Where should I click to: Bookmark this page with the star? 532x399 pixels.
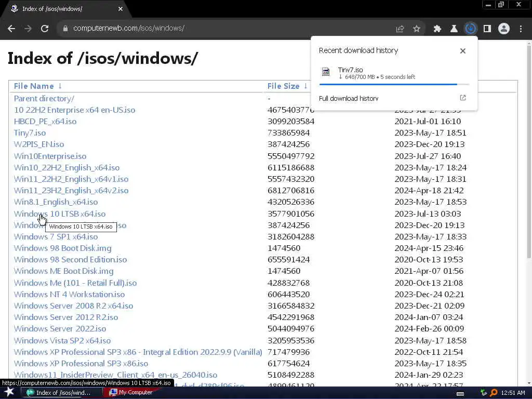(417, 29)
